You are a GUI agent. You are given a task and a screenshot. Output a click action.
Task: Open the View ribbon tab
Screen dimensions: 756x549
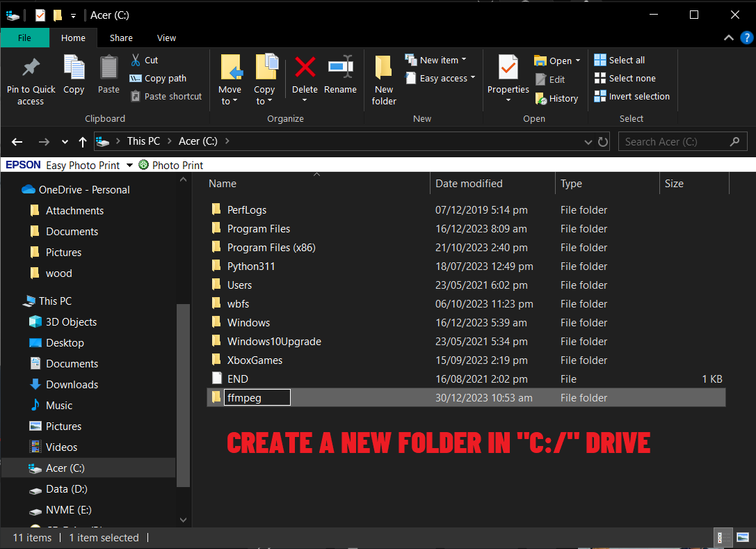[166, 38]
